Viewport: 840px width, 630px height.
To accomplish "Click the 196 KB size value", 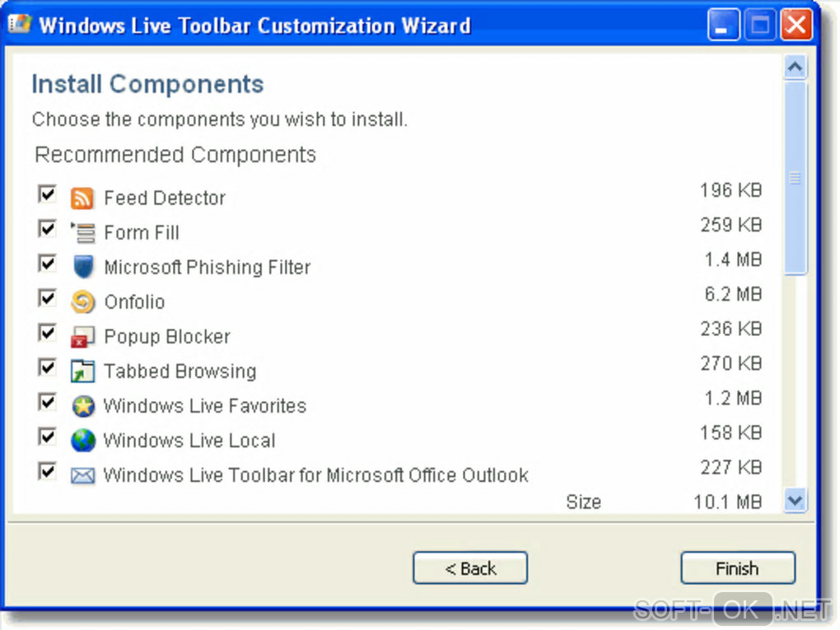I will coord(730,190).
